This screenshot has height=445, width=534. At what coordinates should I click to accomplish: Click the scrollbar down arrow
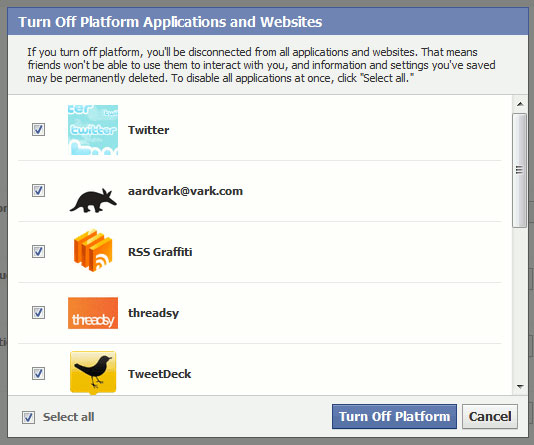pos(520,386)
